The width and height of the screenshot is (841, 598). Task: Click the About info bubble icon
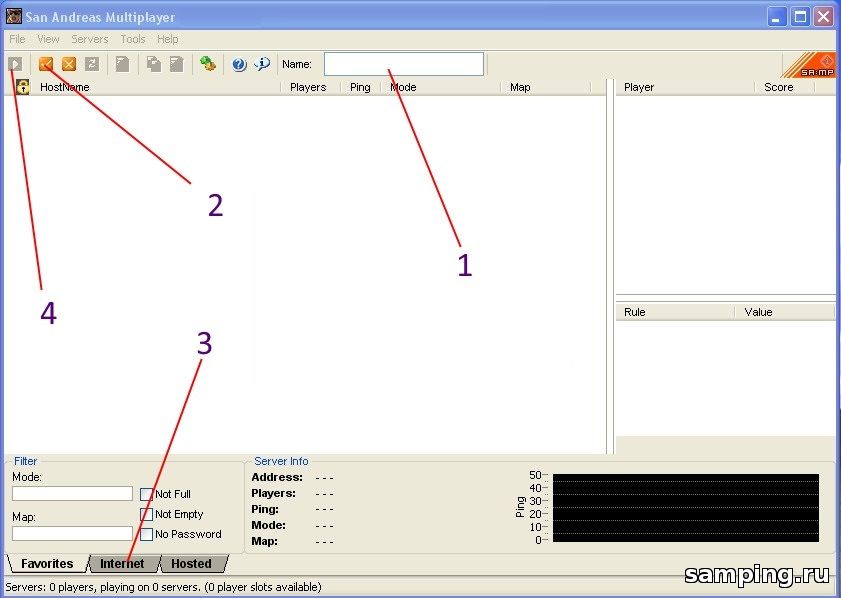pyautogui.click(x=262, y=64)
